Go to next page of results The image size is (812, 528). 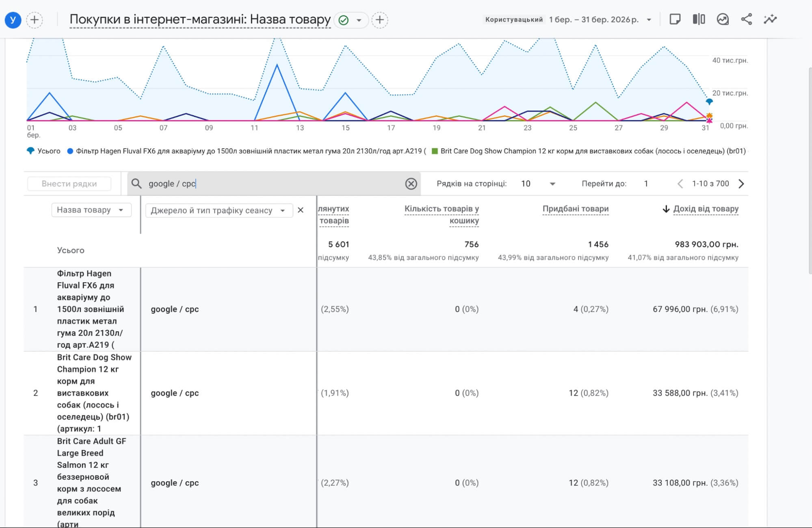pos(741,184)
